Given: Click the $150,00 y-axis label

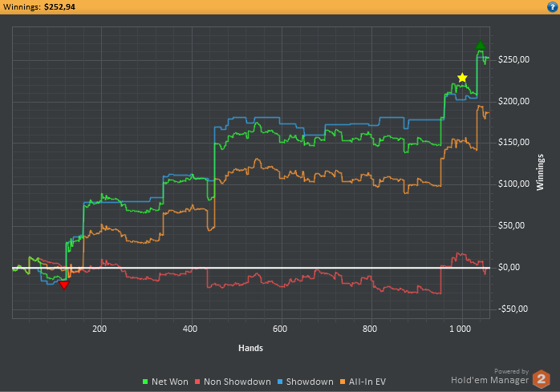Looking at the screenshot, I should (513, 142).
